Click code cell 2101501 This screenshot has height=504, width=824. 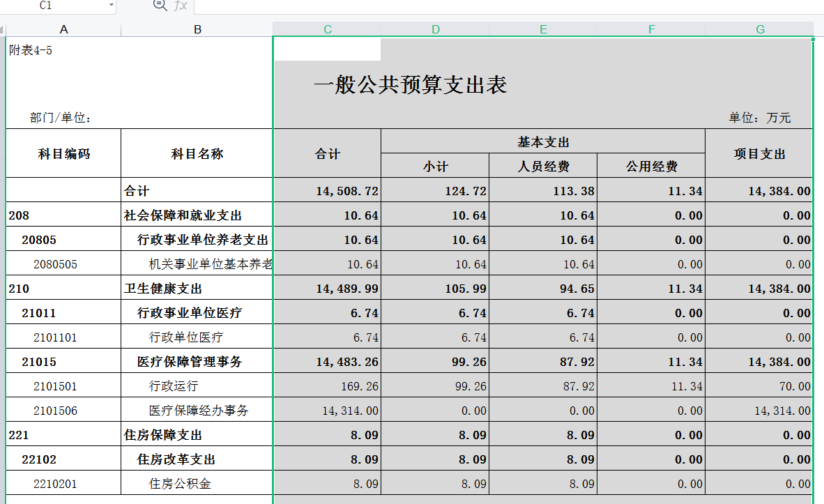(x=63, y=385)
